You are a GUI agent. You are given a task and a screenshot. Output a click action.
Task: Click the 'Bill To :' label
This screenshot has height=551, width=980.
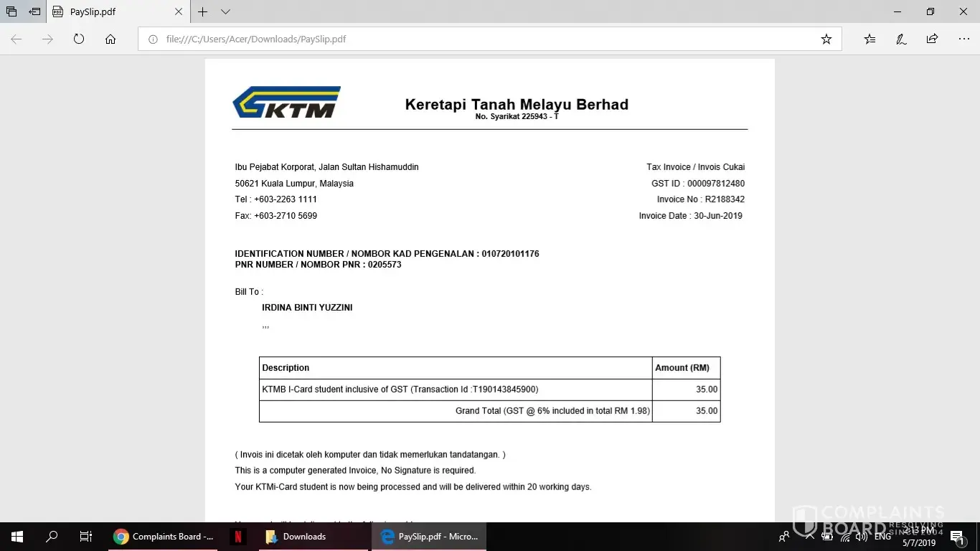click(249, 292)
